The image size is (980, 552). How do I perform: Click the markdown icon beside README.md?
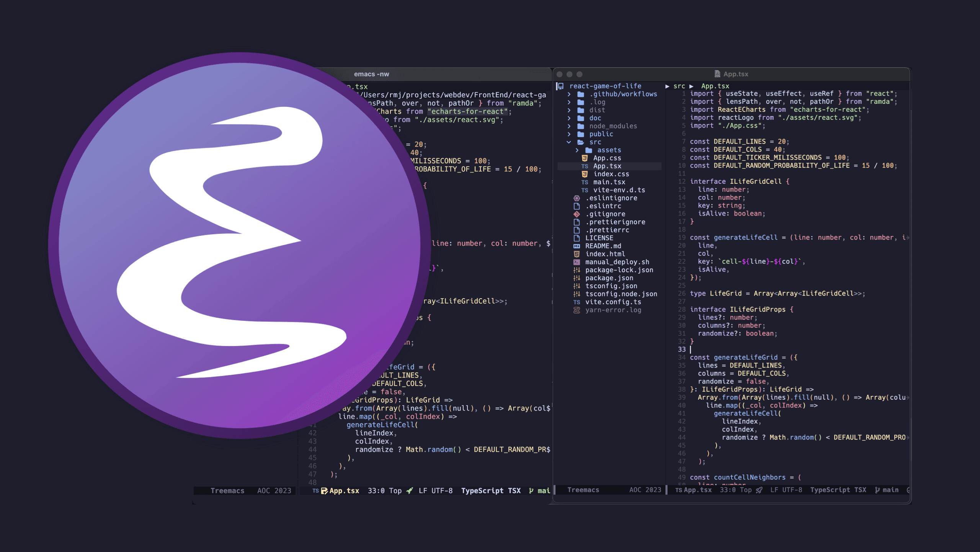577,246
